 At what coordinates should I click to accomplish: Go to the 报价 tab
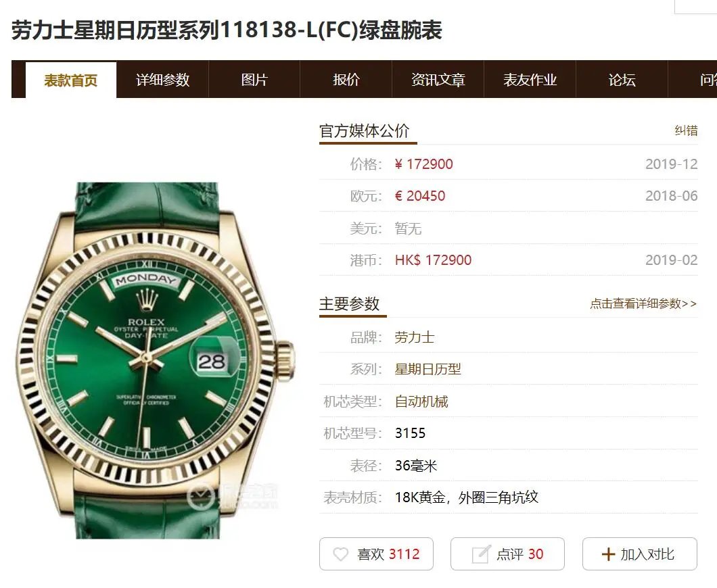[x=346, y=80]
